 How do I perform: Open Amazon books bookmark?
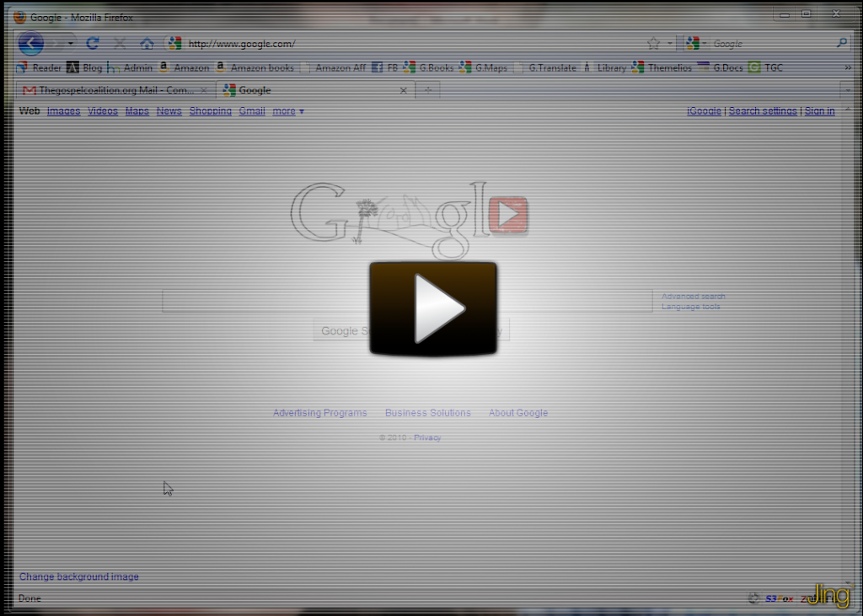255,67
